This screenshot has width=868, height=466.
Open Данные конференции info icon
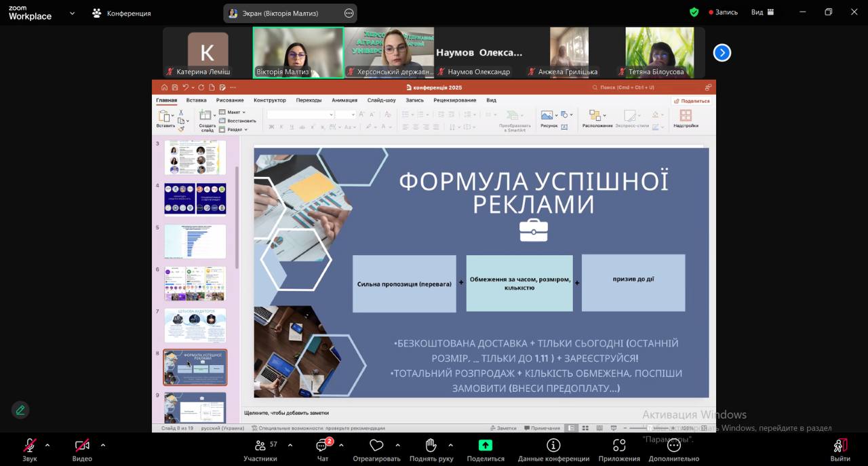pyautogui.click(x=553, y=446)
